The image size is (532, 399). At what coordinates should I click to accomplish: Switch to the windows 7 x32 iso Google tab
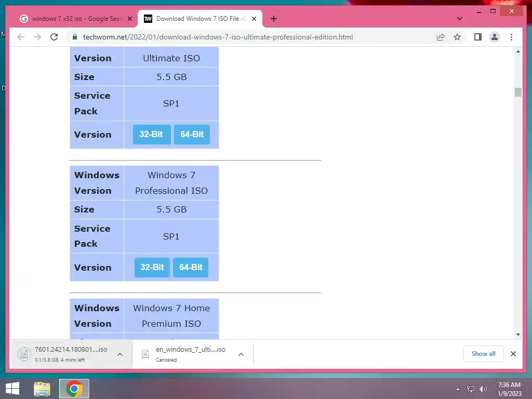pyautogui.click(x=75, y=19)
